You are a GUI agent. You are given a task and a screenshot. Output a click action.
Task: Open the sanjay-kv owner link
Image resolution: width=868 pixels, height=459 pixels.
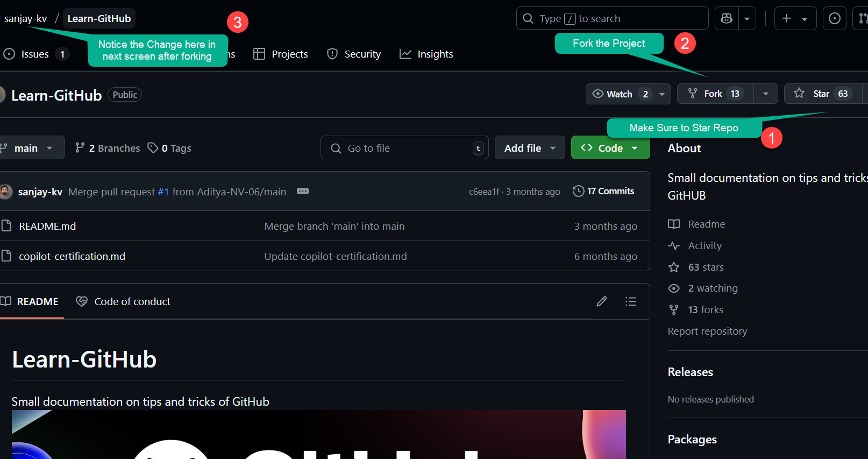[25, 19]
